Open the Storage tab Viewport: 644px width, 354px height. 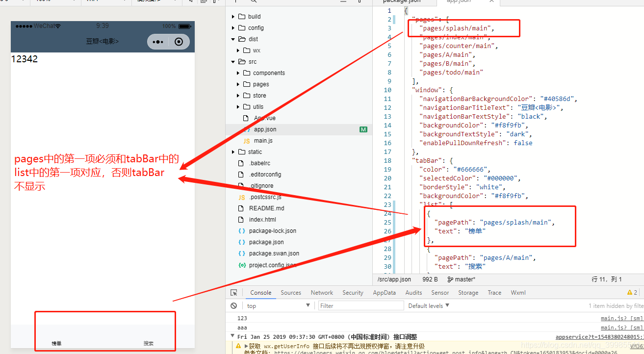click(x=468, y=293)
